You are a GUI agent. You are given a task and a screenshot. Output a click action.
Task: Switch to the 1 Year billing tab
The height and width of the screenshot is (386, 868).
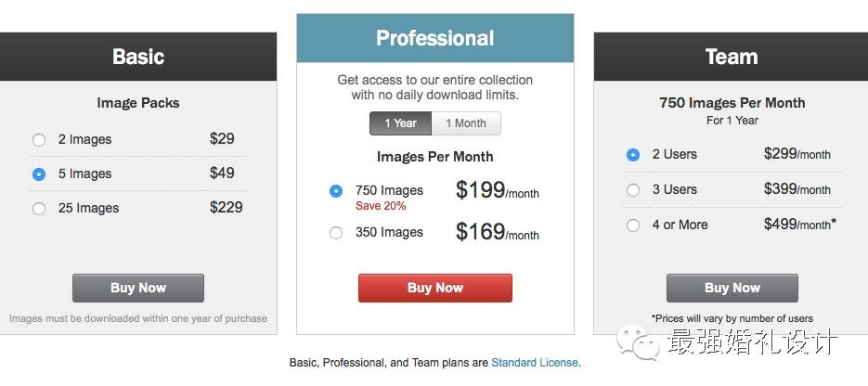(401, 123)
